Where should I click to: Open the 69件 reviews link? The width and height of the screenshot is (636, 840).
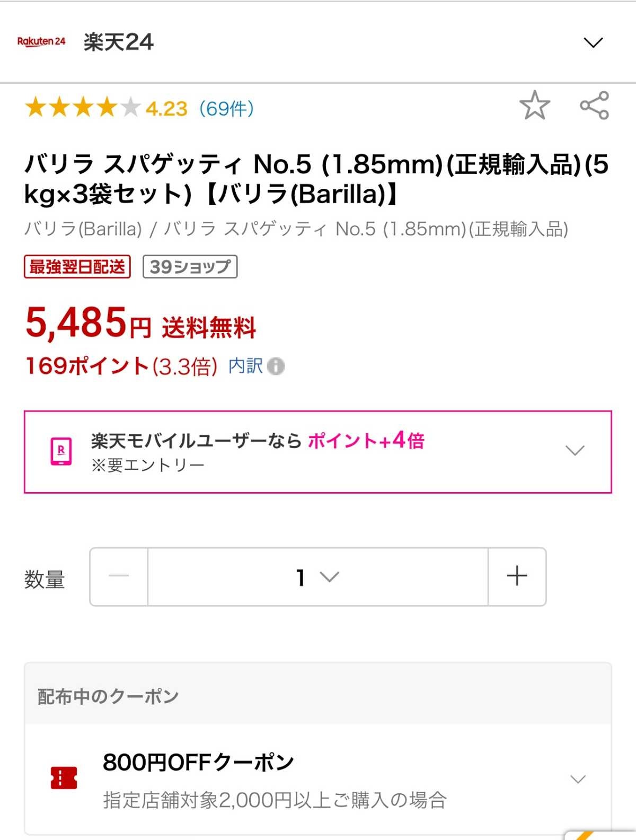[226, 109]
